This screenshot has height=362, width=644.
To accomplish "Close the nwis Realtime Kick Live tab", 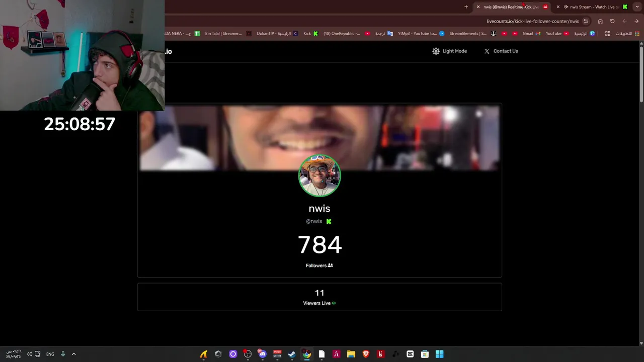I will pyautogui.click(x=478, y=7).
